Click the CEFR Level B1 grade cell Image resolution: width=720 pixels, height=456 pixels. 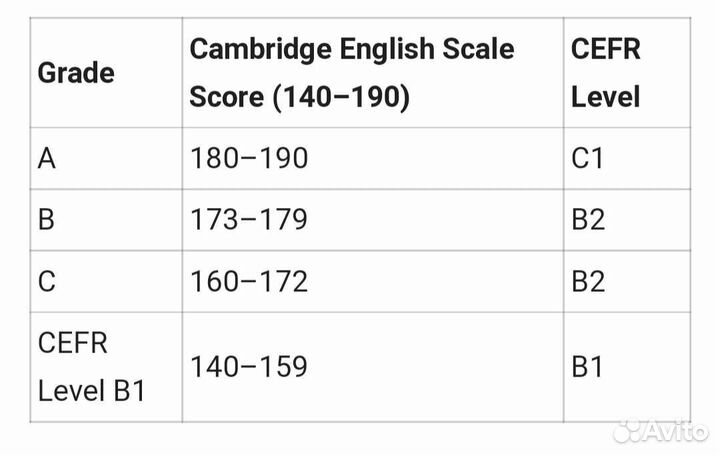(92, 366)
